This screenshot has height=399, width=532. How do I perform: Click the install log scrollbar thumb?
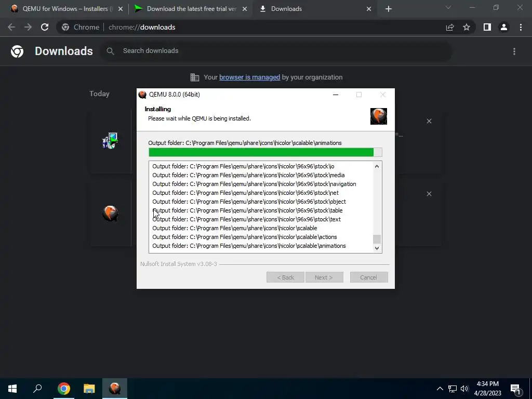point(377,239)
